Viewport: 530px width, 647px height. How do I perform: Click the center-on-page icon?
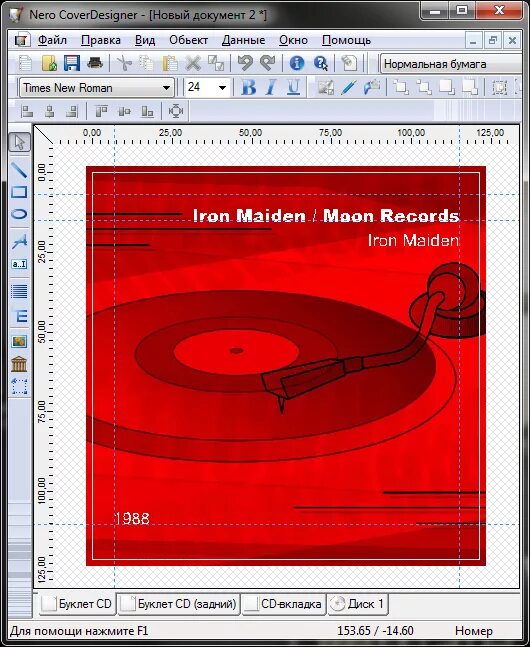pos(176,111)
